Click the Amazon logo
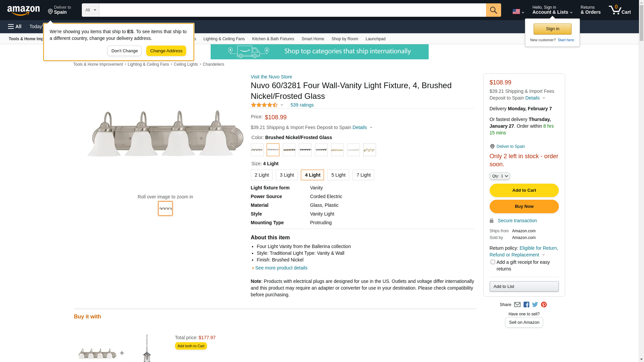Viewport: 644px width, 362px height. [23, 11]
